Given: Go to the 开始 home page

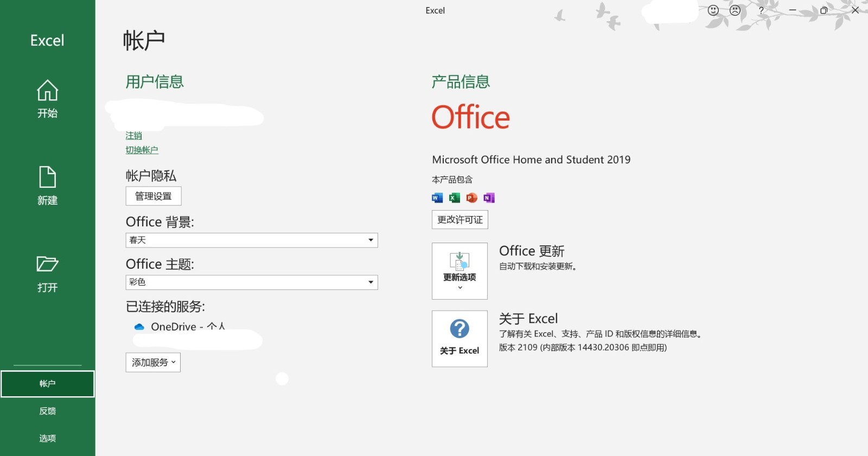Looking at the screenshot, I should click(47, 99).
